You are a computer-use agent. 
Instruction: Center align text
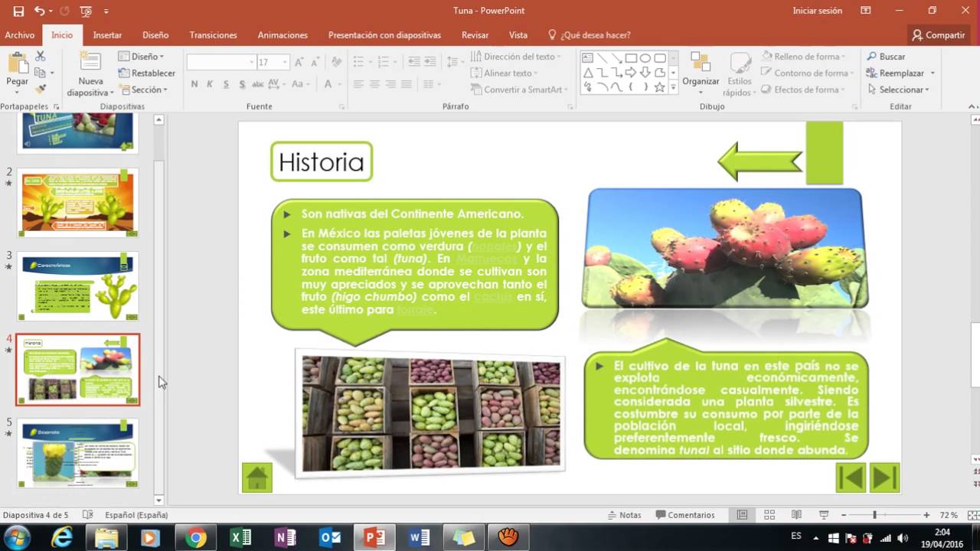coord(375,84)
